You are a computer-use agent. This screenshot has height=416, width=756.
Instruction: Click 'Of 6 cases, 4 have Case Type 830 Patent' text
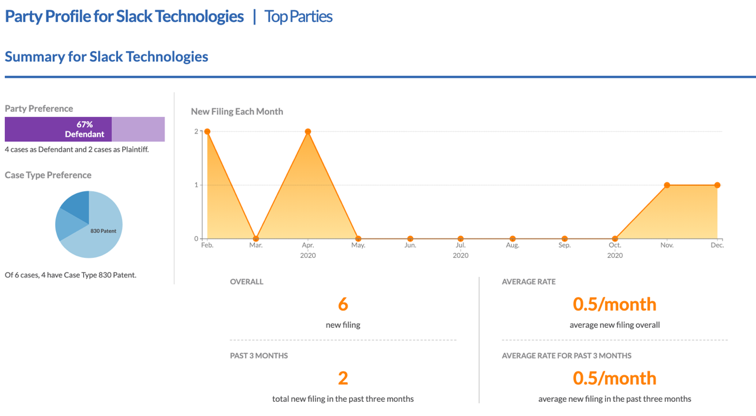pos(70,275)
